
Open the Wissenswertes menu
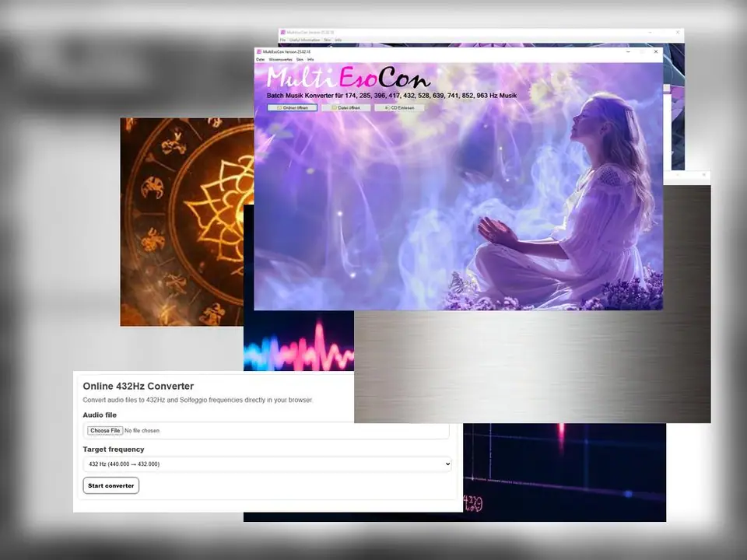tap(280, 59)
